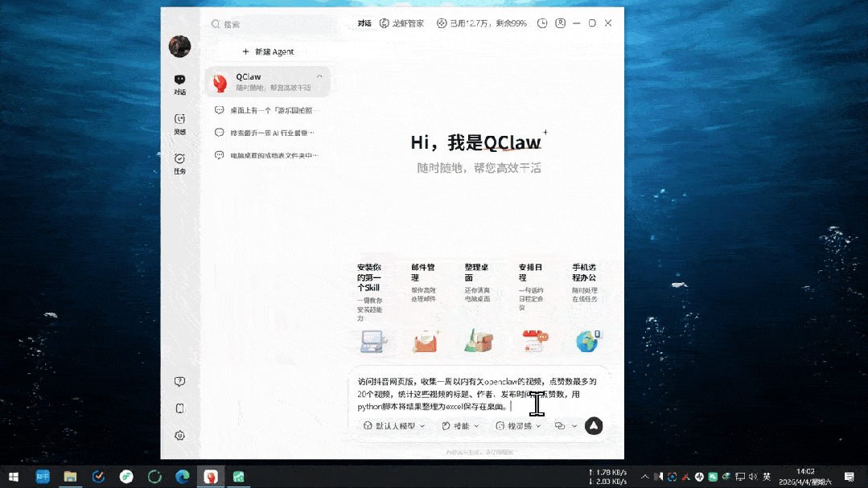Image resolution: width=868 pixels, height=488 pixels.
Task: Open the conversation about AI 行业
Action: [x=268, y=133]
